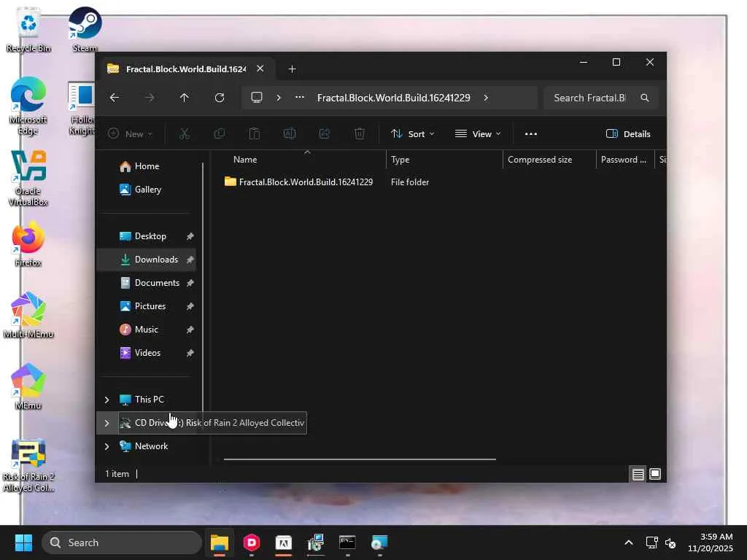
Task: Add a new Explorer tab
Action: (292, 69)
